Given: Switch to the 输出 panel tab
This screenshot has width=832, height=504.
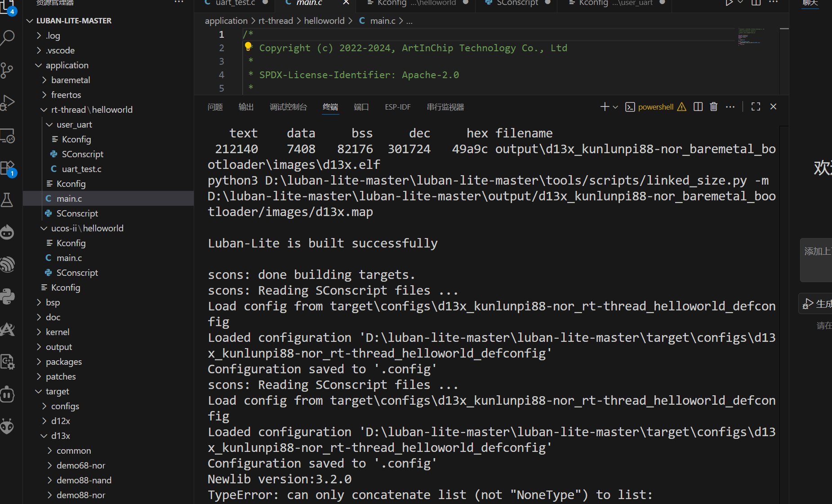Looking at the screenshot, I should pos(246,107).
